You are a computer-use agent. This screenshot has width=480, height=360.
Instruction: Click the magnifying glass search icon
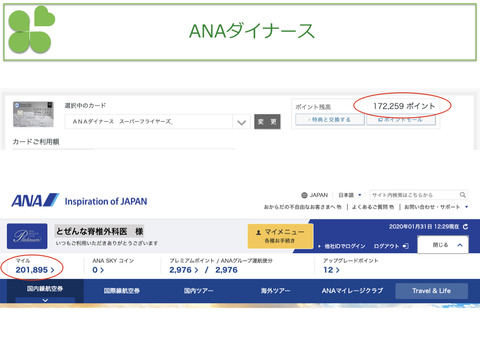coord(463,195)
